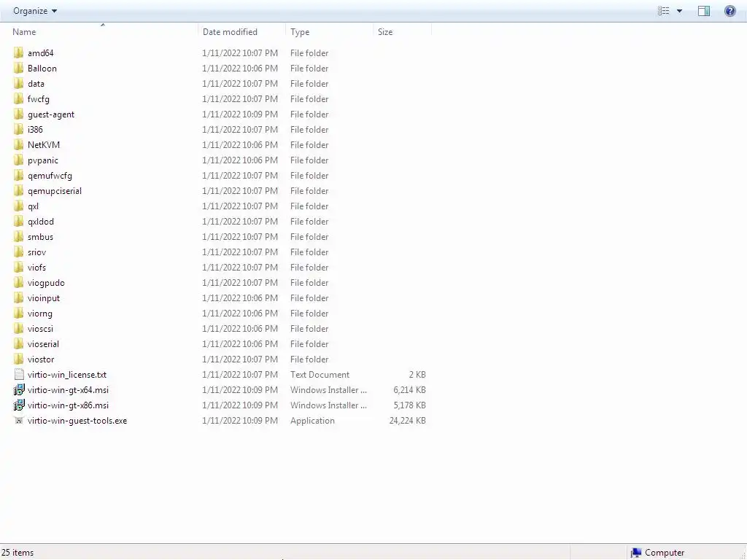Screen dimensions: 747x560
Task: Click the NetKVM folder icon
Action: 18,145
